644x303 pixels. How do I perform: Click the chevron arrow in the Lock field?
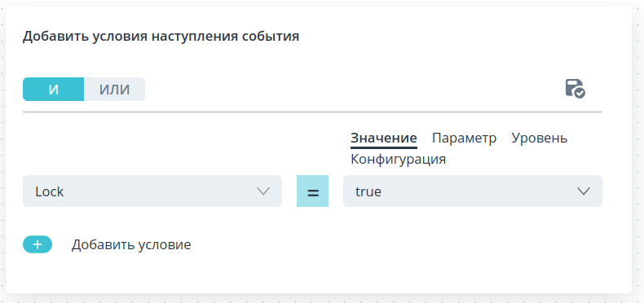[262, 191]
